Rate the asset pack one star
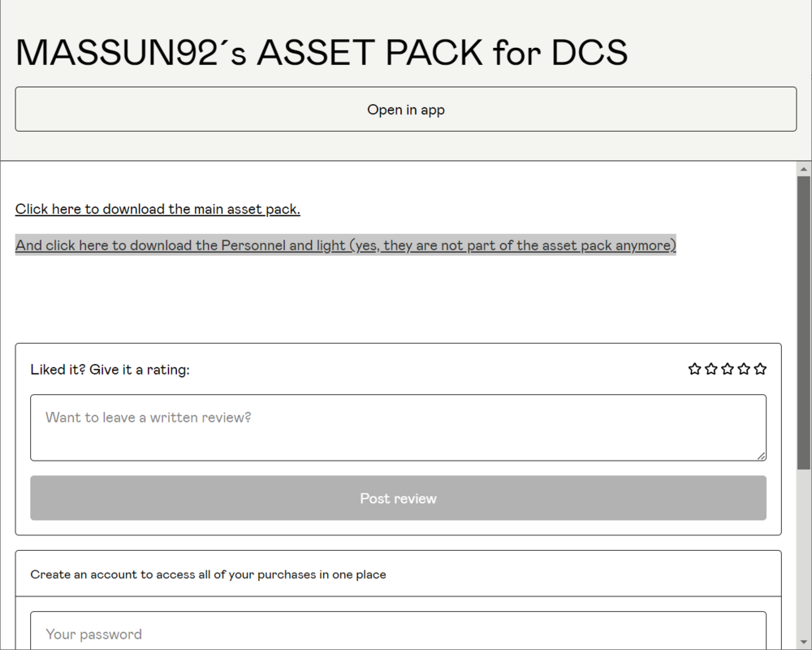 click(x=694, y=369)
